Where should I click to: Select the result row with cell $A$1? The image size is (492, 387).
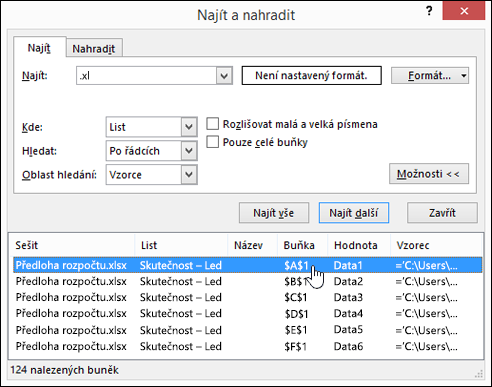(247, 265)
